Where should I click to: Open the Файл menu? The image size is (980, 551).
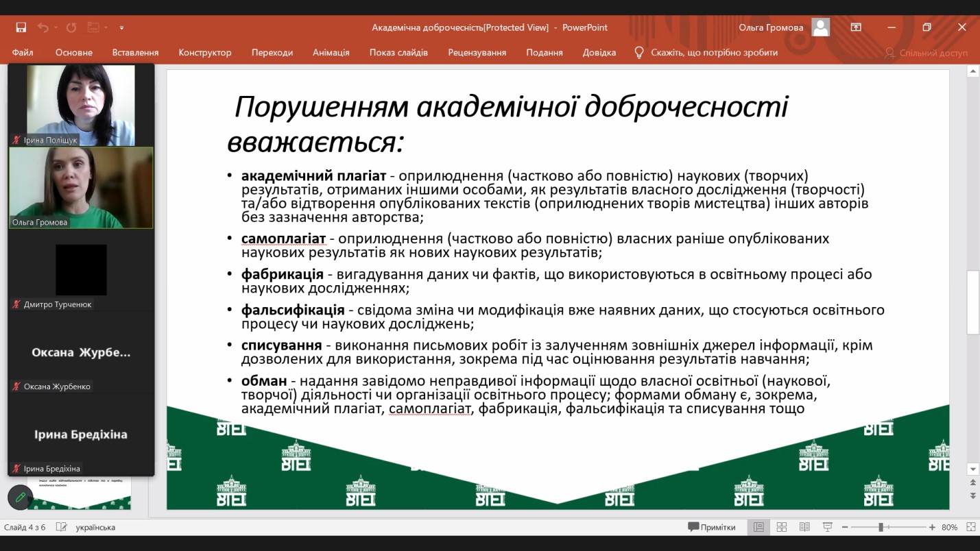coord(23,52)
